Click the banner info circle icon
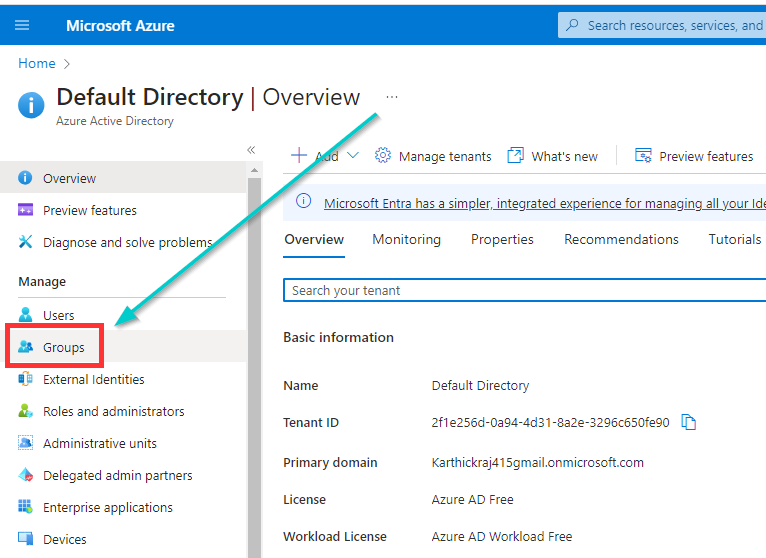The width and height of the screenshot is (766, 558). point(303,200)
